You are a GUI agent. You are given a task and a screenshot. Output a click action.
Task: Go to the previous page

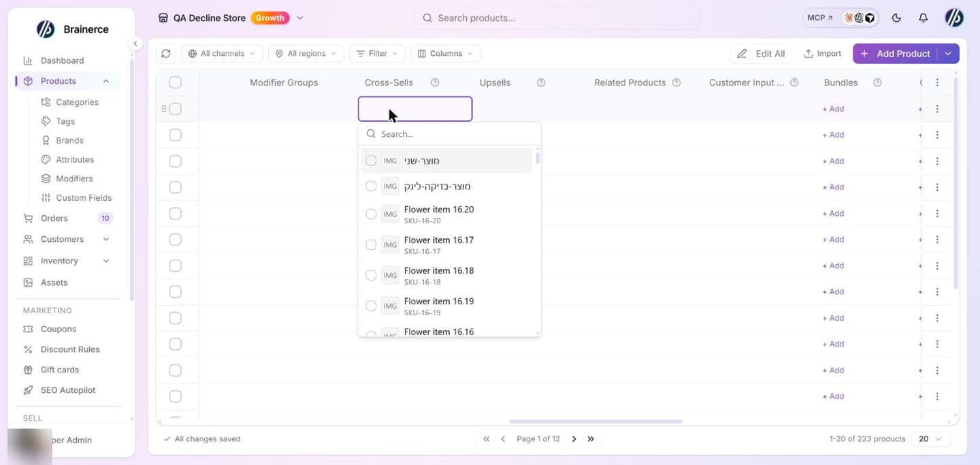(x=503, y=439)
